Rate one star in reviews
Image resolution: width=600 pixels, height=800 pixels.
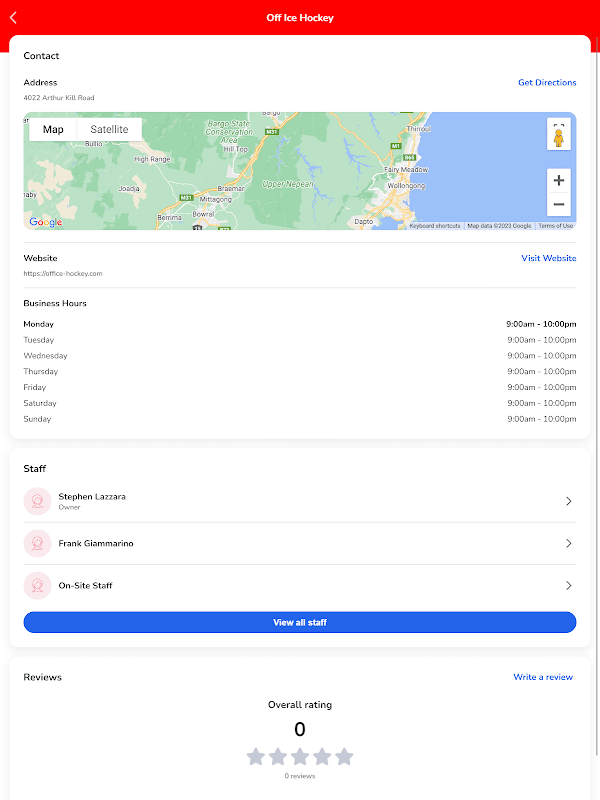pyautogui.click(x=256, y=757)
